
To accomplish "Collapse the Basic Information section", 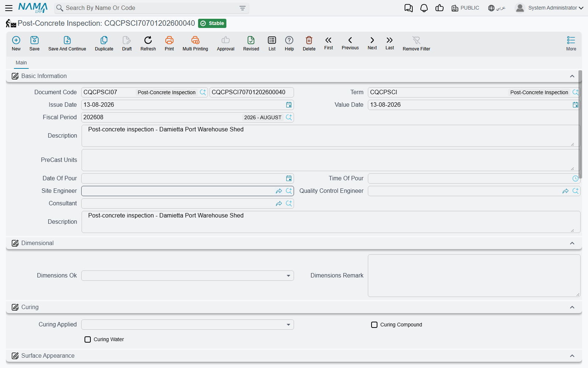I will [x=572, y=76].
